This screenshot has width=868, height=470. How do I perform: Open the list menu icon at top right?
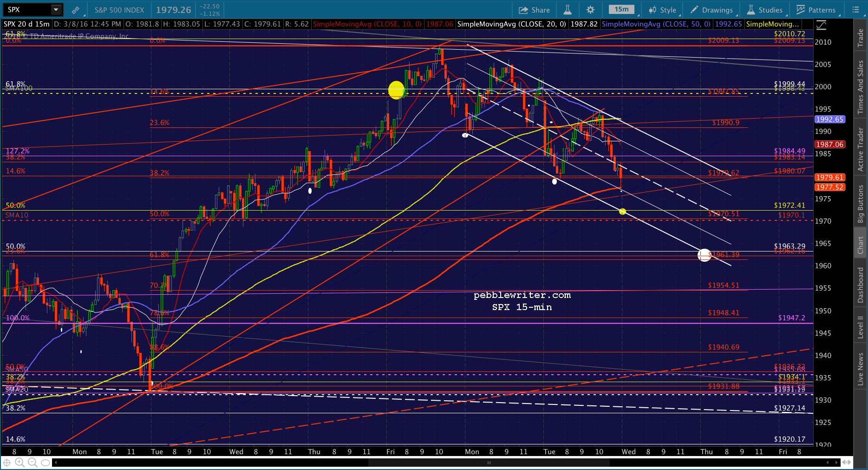pos(856,10)
